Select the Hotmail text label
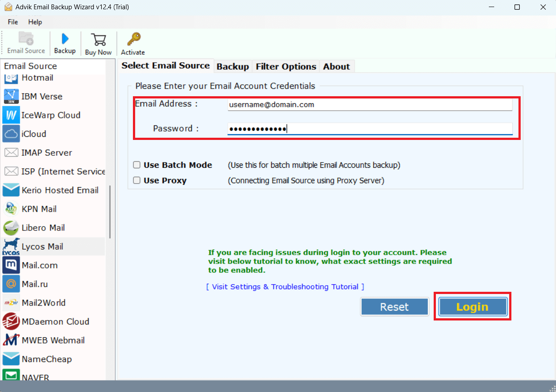Screen dimensions: 556x392 click(x=38, y=78)
